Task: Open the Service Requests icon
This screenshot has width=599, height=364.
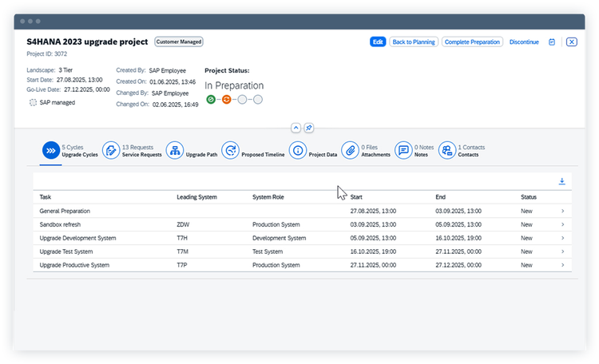Action: (x=111, y=151)
